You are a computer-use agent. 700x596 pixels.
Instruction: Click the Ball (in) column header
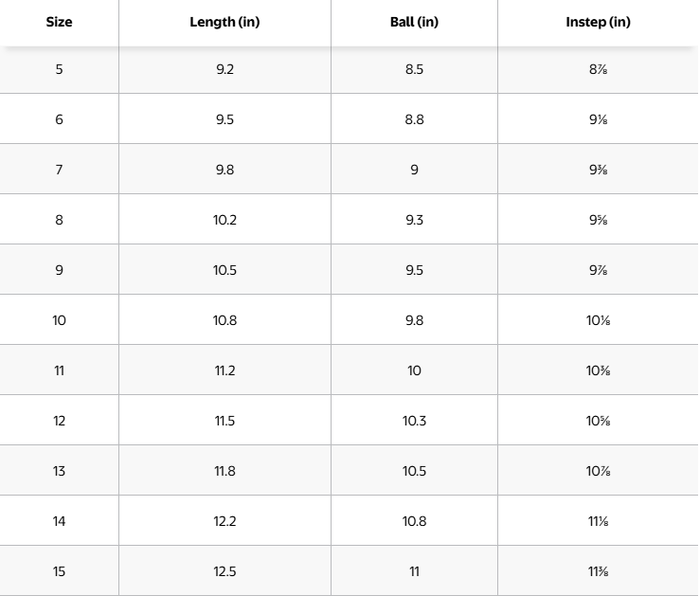click(x=414, y=23)
